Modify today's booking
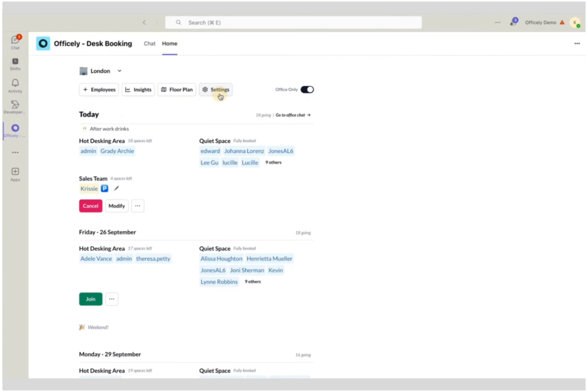 click(x=117, y=206)
